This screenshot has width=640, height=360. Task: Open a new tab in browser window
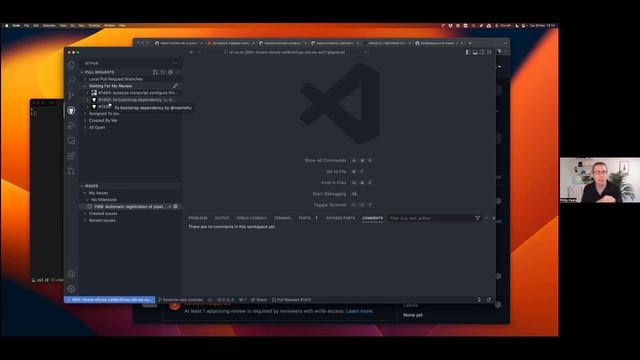[x=470, y=43]
